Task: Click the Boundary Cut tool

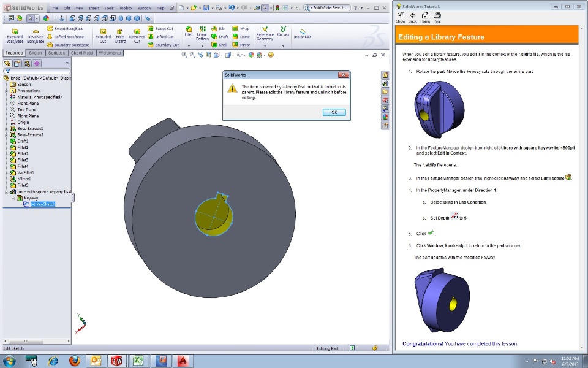Action: 163,45
